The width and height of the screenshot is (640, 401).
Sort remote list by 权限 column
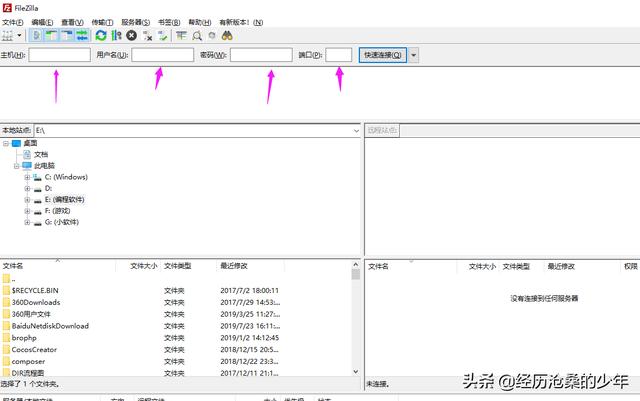pyautogui.click(x=630, y=267)
